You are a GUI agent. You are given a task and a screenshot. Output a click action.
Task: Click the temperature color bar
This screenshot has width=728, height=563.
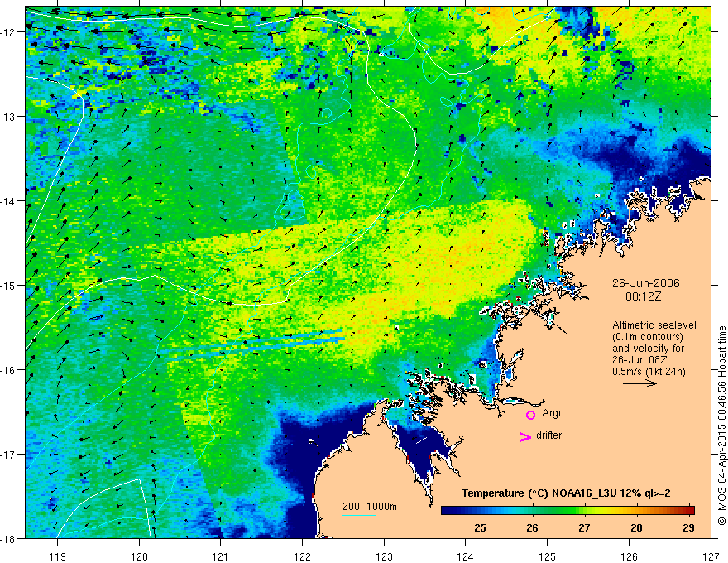click(x=568, y=511)
